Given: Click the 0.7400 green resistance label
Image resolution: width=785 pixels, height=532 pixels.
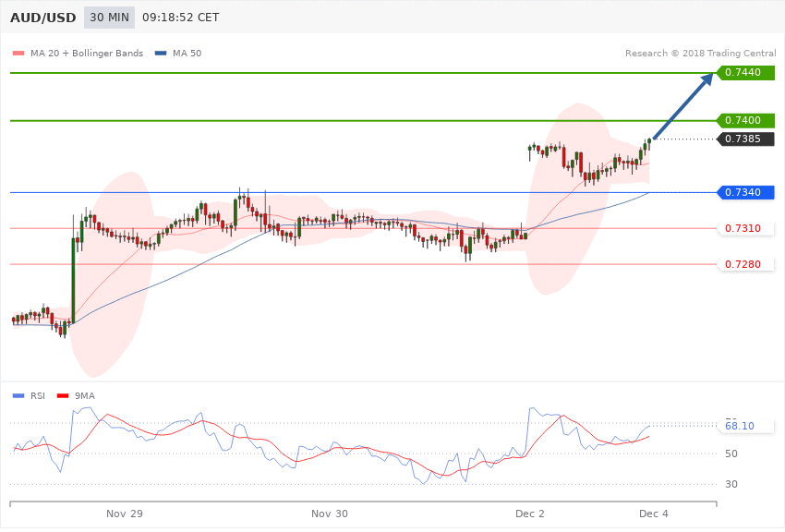Looking at the screenshot, I should (x=746, y=121).
